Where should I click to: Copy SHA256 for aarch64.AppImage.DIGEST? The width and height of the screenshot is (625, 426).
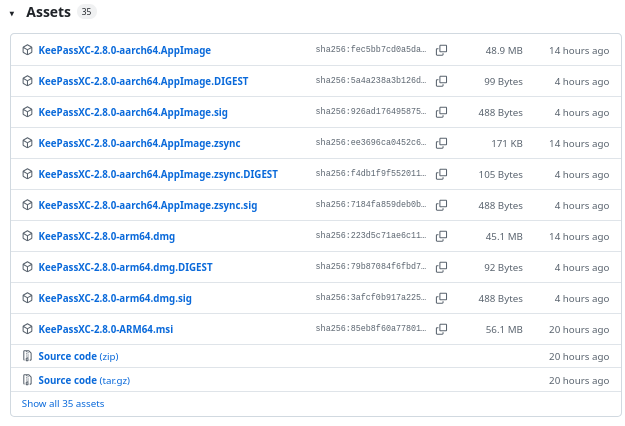coord(441,81)
